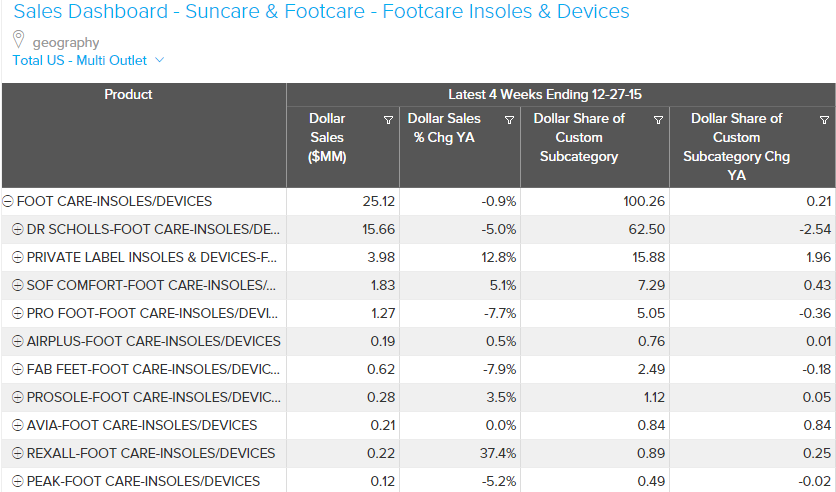
Task: Collapse the PEAK-FOOT CARE product row
Action: tap(17, 481)
